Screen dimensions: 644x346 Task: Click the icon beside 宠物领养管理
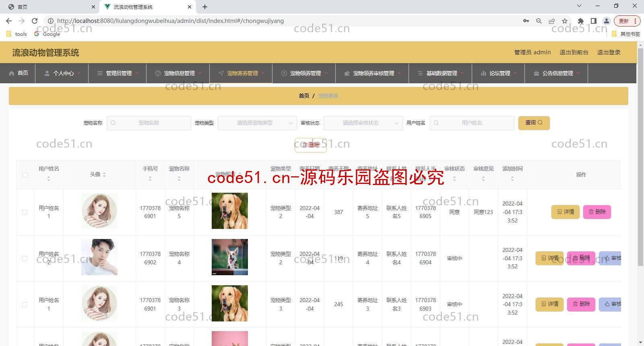(284, 73)
